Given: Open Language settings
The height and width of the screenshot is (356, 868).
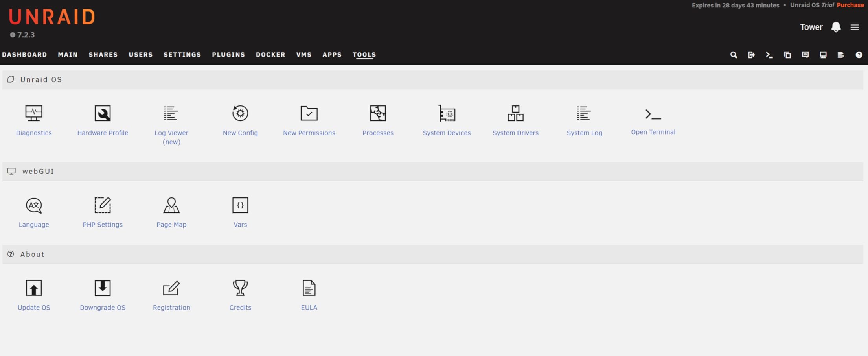Looking at the screenshot, I should (x=34, y=212).
